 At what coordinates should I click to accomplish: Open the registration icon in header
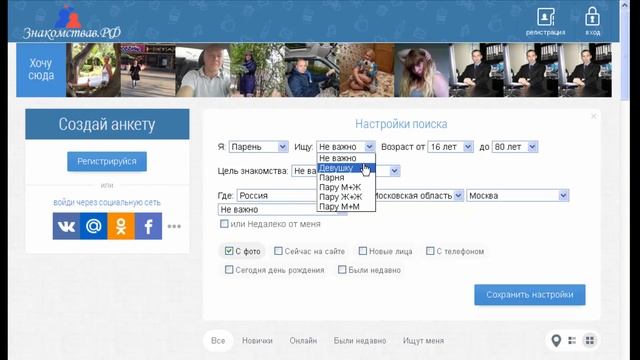click(545, 21)
